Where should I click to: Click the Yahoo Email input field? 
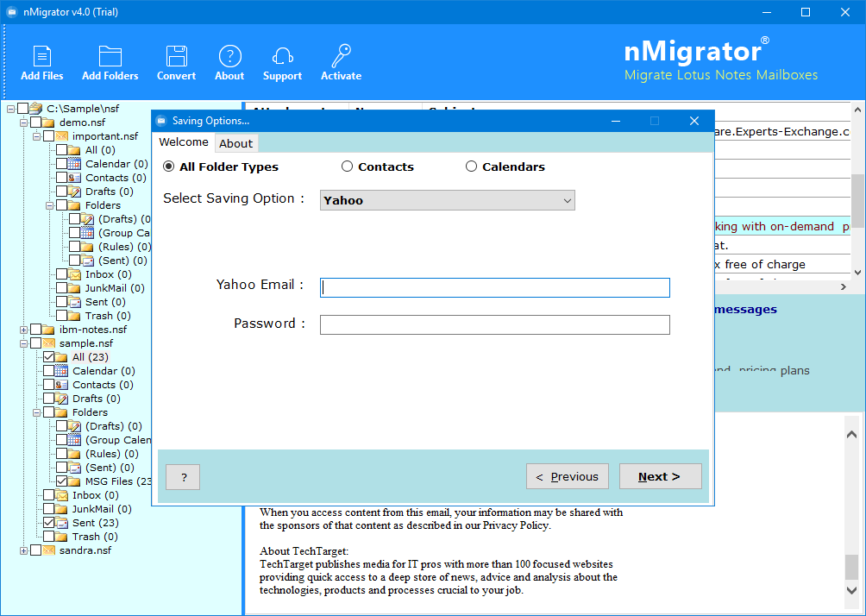pyautogui.click(x=495, y=287)
